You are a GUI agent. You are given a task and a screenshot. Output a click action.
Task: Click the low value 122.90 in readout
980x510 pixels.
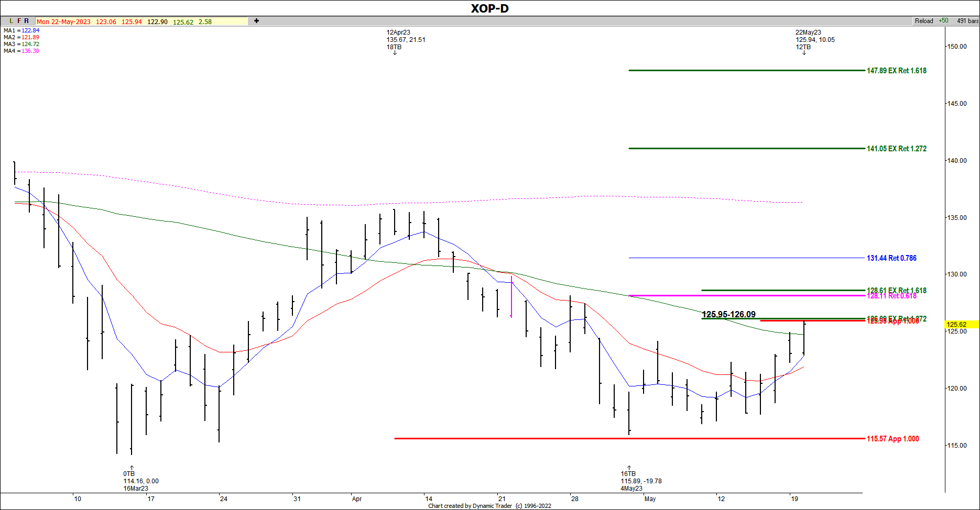157,22
